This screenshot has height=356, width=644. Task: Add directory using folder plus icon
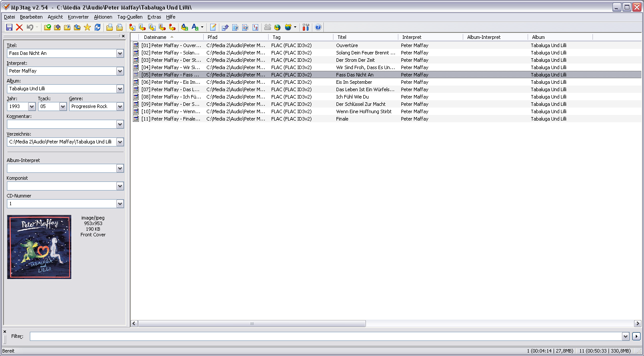57,27
